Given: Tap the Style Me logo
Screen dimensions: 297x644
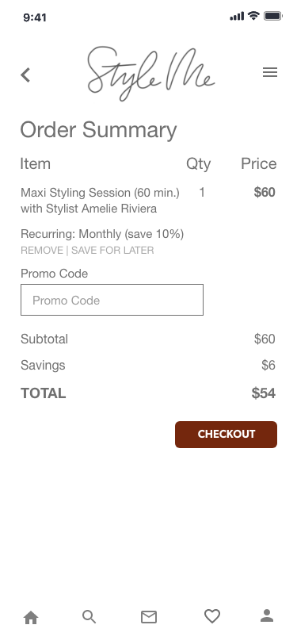Looking at the screenshot, I should pyautogui.click(x=150, y=74).
